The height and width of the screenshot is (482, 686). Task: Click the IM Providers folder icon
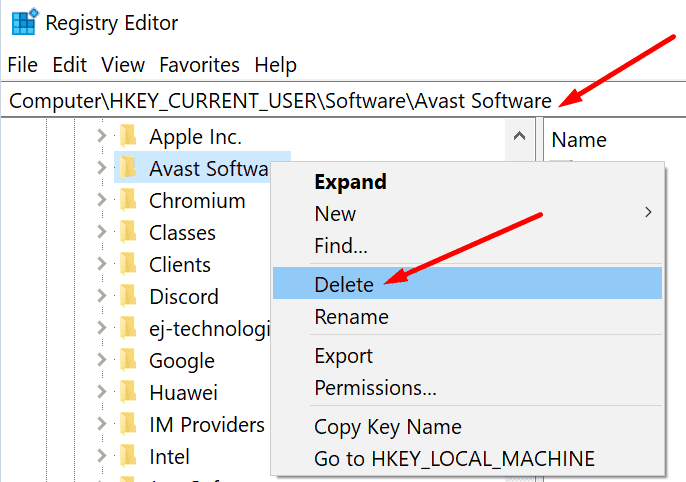tap(129, 424)
